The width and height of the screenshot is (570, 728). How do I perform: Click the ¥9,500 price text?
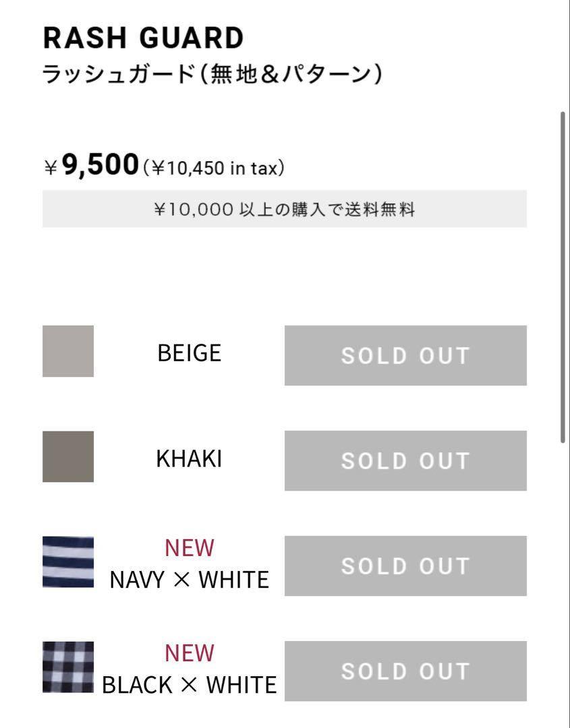click(92, 165)
